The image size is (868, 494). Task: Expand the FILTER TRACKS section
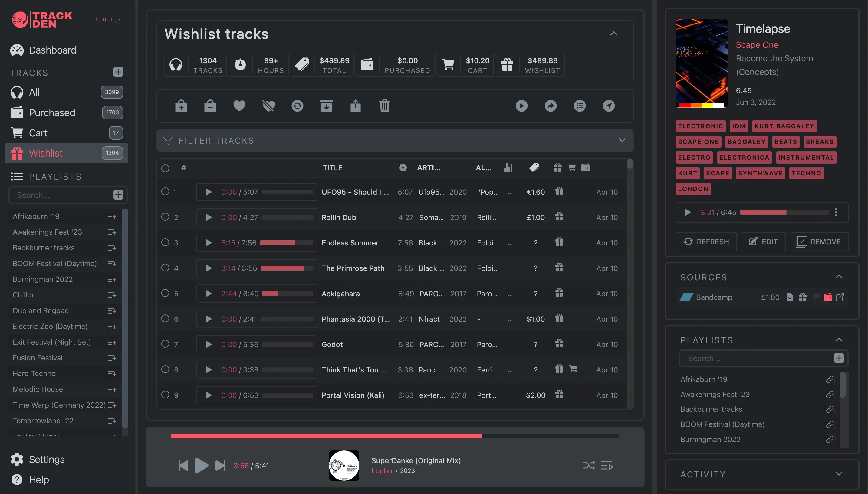click(x=622, y=141)
